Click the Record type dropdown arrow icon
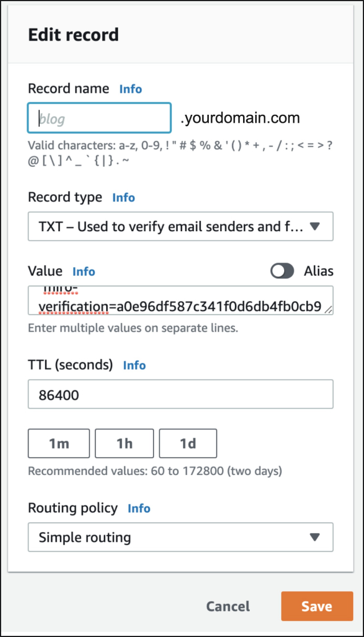Image resolution: width=364 pixels, height=637 pixels. click(314, 227)
